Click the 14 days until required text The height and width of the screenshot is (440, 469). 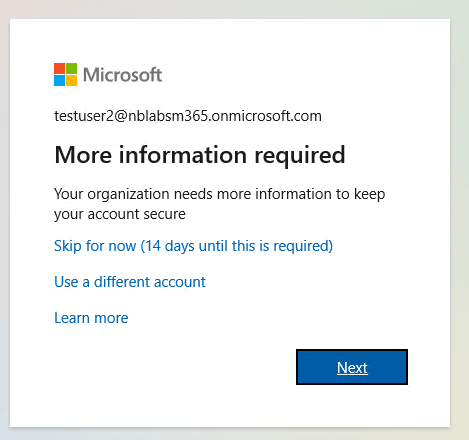(236, 246)
